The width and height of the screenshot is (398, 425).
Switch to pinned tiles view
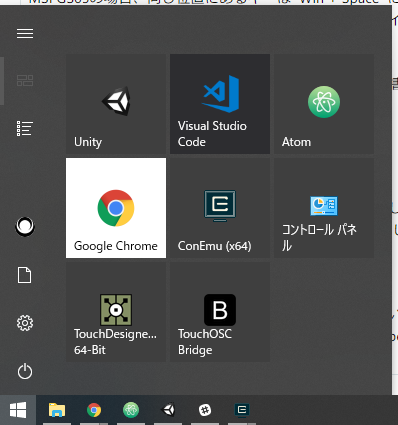[x=25, y=80]
